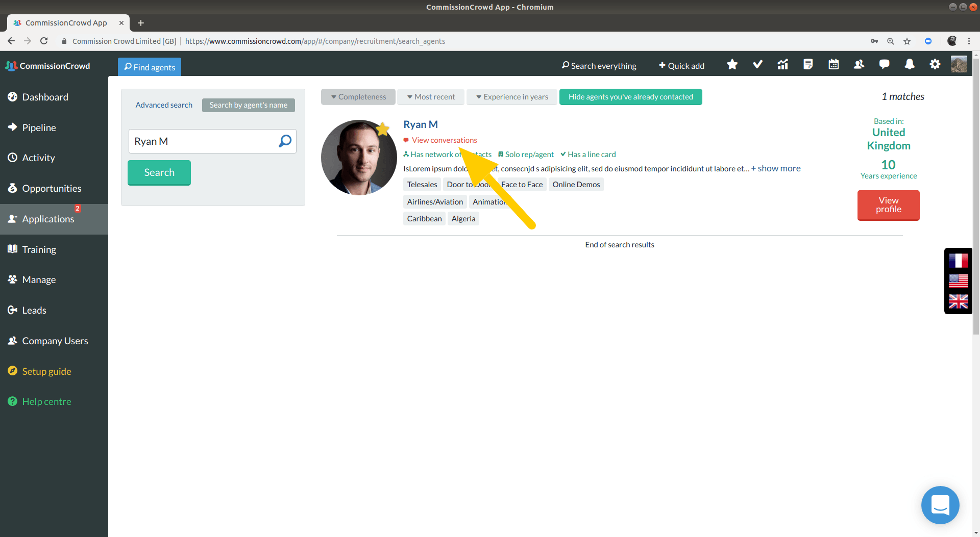Switch language using the UK flag
The image size is (980, 537).
[959, 302]
